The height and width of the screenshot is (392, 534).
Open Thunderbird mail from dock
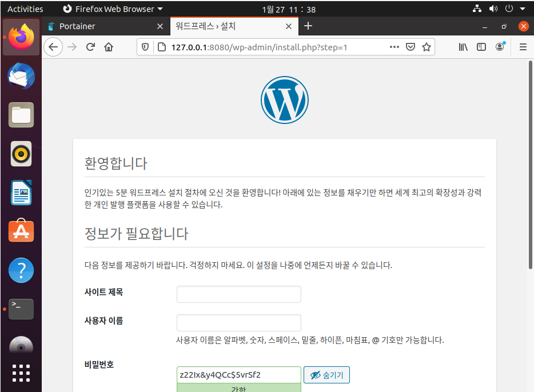(21, 76)
